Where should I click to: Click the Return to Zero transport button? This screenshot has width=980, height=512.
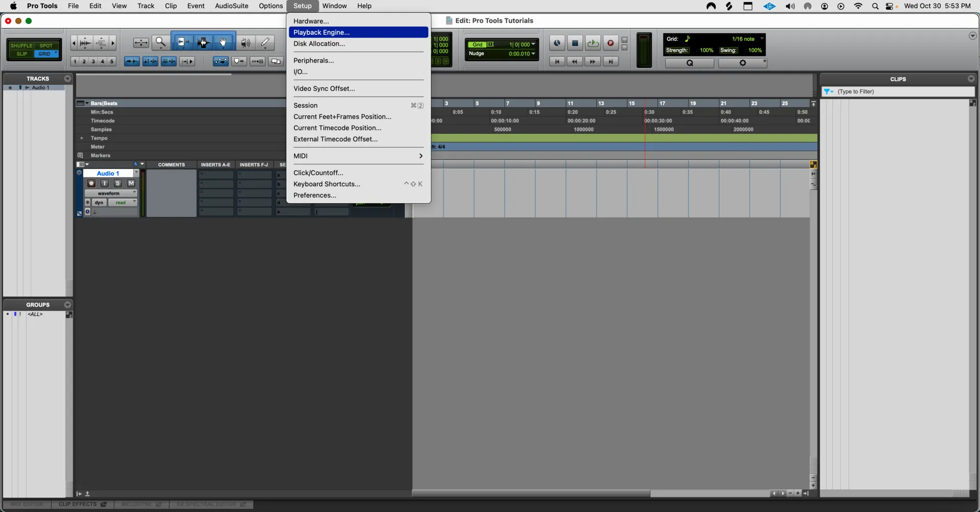[557, 62]
